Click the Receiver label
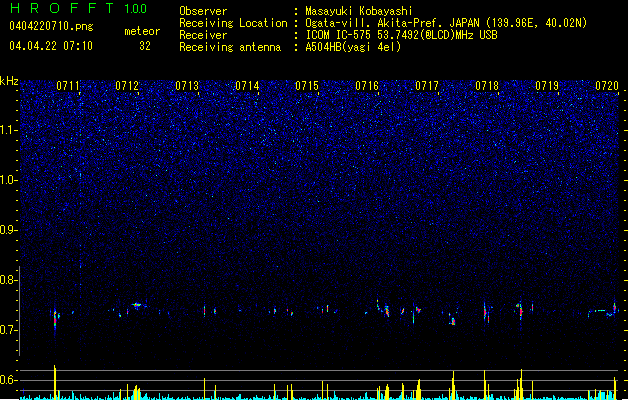Viewport: 629px width, 400px height. tap(203, 35)
